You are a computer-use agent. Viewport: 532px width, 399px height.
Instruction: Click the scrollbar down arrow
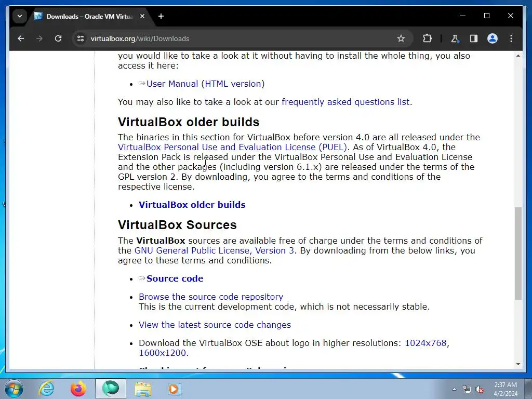tap(518, 364)
